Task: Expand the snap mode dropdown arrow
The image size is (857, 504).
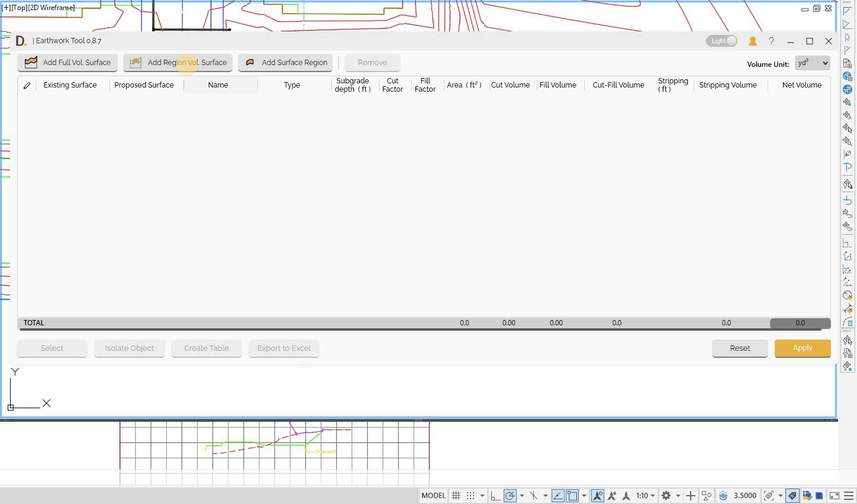Action: [482, 496]
